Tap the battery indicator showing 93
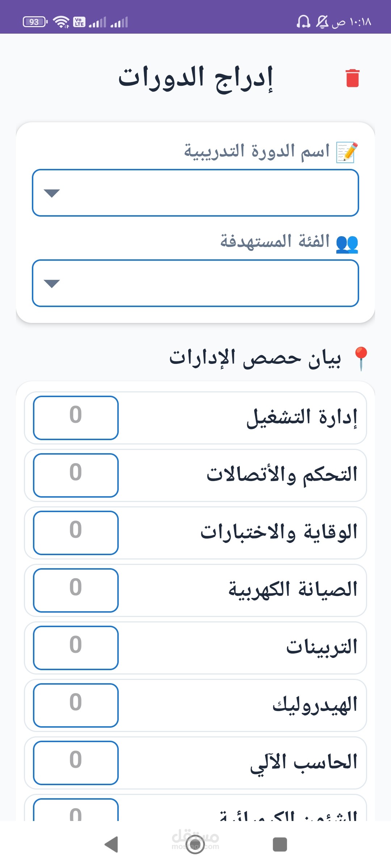The height and width of the screenshot is (868, 391). tap(35, 22)
